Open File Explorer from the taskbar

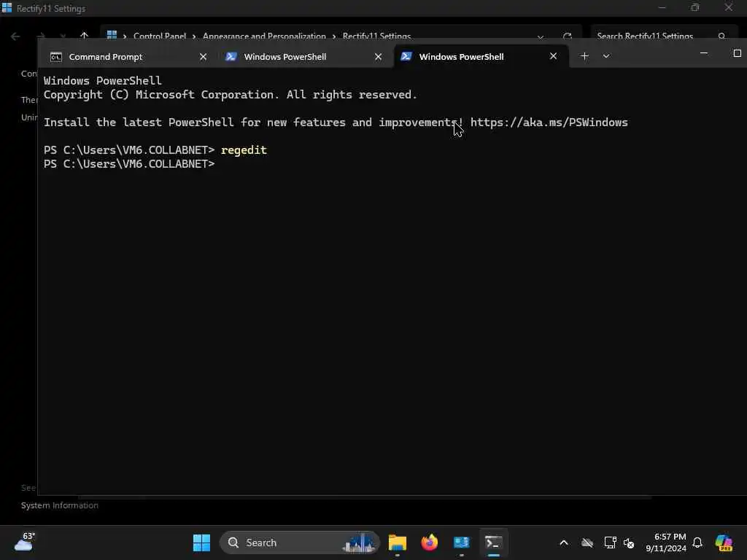(x=398, y=542)
